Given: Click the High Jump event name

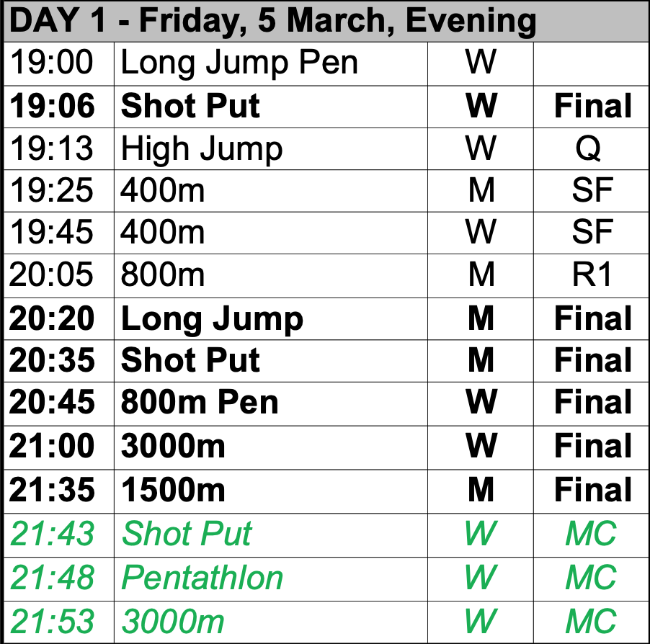Looking at the screenshot, I should [x=202, y=149].
